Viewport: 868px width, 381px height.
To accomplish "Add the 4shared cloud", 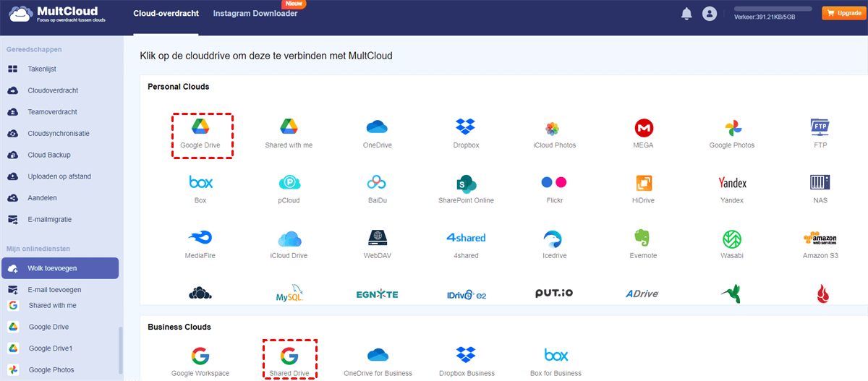I will pos(466,244).
